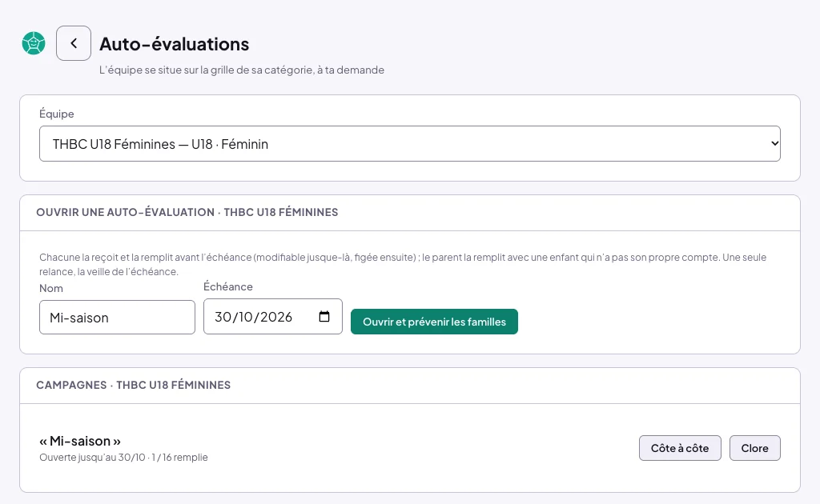Image resolution: width=820 pixels, height=504 pixels.
Task: Click the subtitle 'L'équipe se situe sur la grille'
Action: 242,70
